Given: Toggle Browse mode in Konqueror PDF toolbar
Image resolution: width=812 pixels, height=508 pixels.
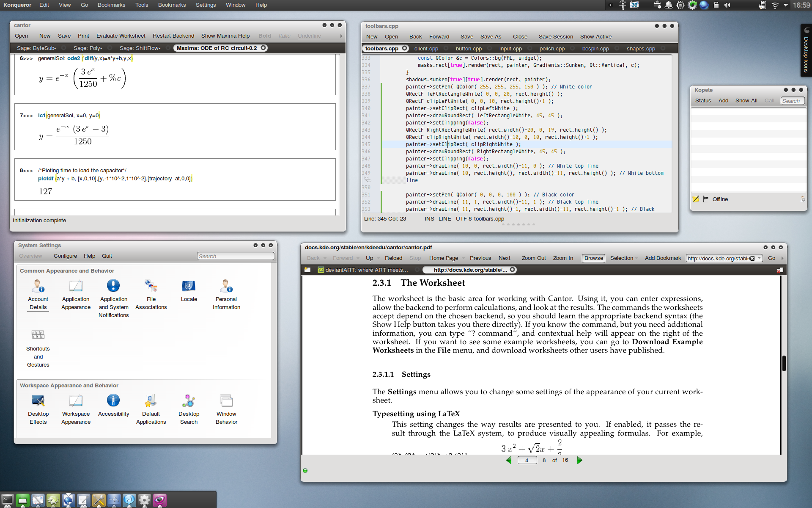Looking at the screenshot, I should coord(594,258).
